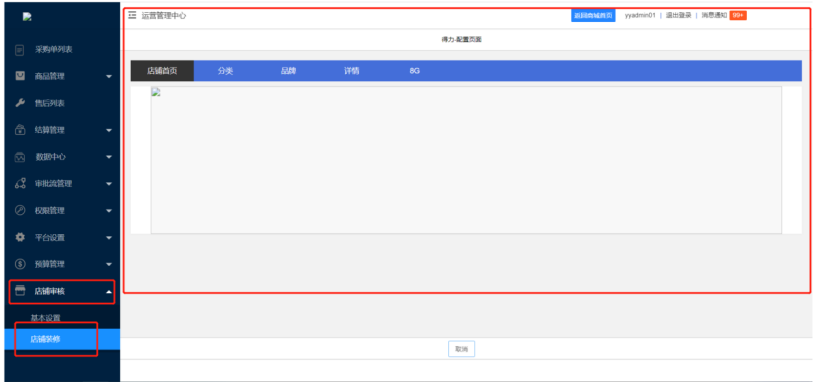Click the 99+ notification badge
This screenshot has width=830, height=382.
coord(737,15)
